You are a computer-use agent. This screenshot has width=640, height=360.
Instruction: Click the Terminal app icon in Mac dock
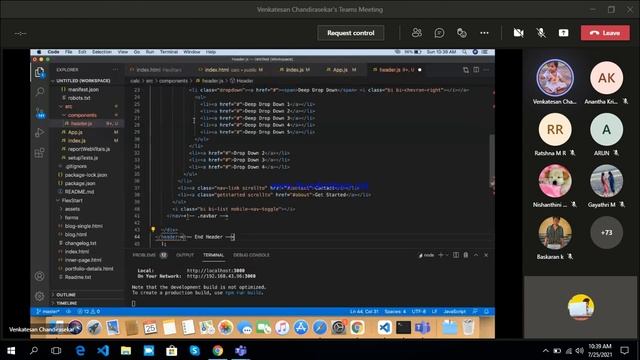click(x=403, y=327)
